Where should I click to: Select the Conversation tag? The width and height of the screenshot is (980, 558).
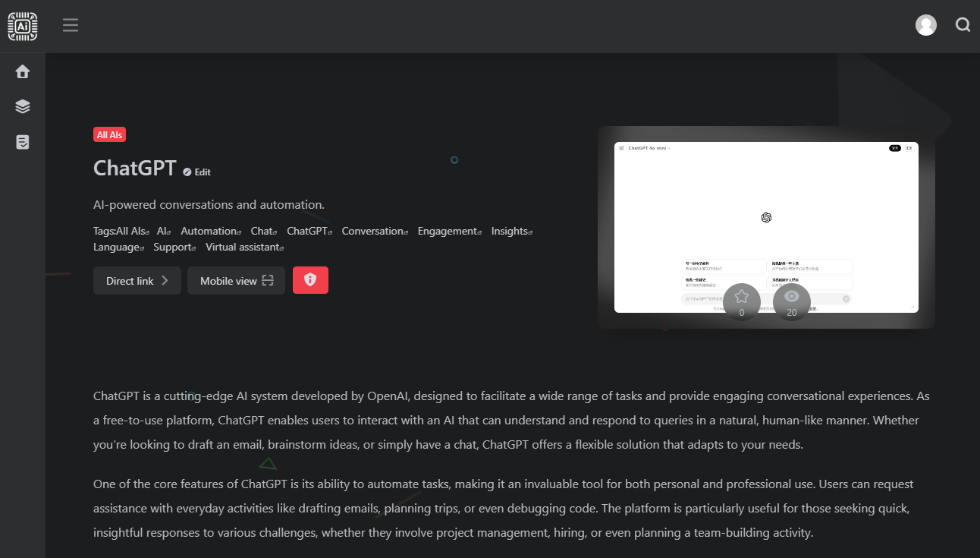[x=375, y=231]
